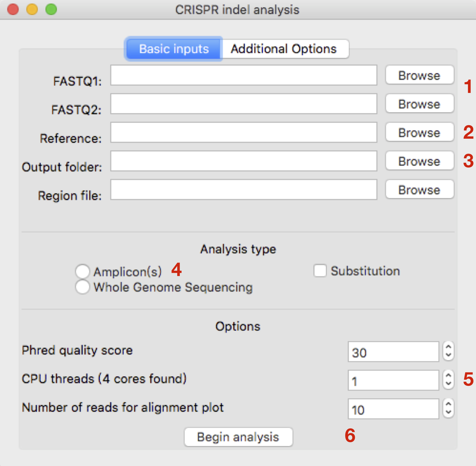
Task: Enable the Substitution checkbox
Action: click(320, 271)
